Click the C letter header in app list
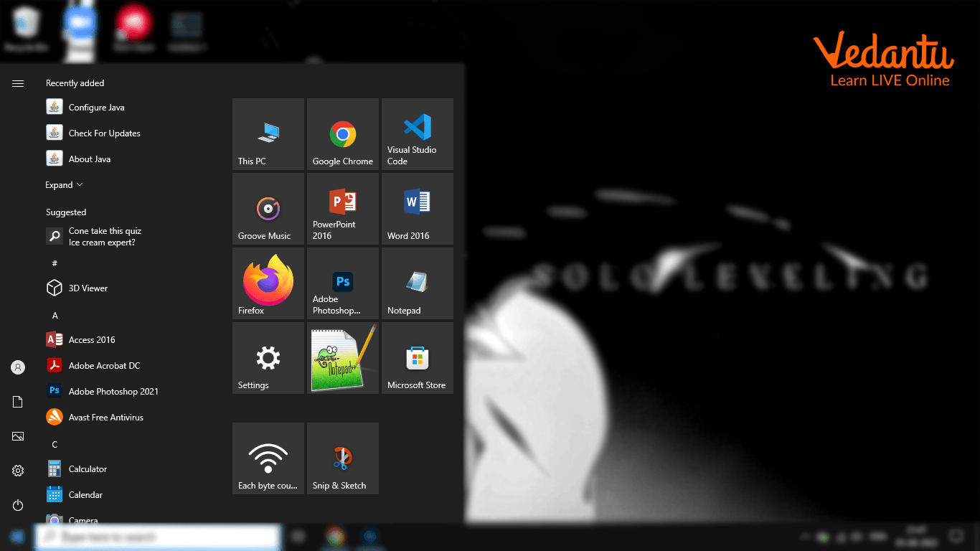Screen dimensions: 980x551 [55, 445]
